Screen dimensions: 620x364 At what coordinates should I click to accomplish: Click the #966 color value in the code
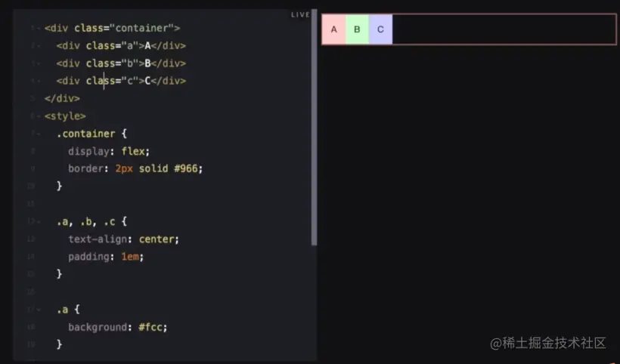186,168
